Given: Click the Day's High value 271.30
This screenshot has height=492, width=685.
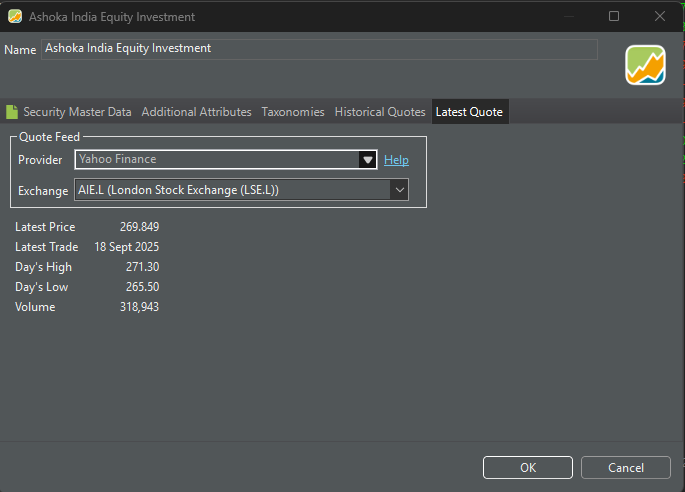Looking at the screenshot, I should pyautogui.click(x=142, y=267).
